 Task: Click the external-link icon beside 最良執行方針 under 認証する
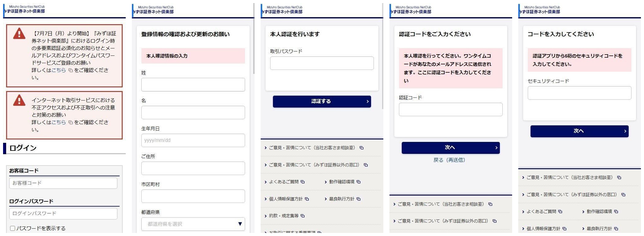358,199
